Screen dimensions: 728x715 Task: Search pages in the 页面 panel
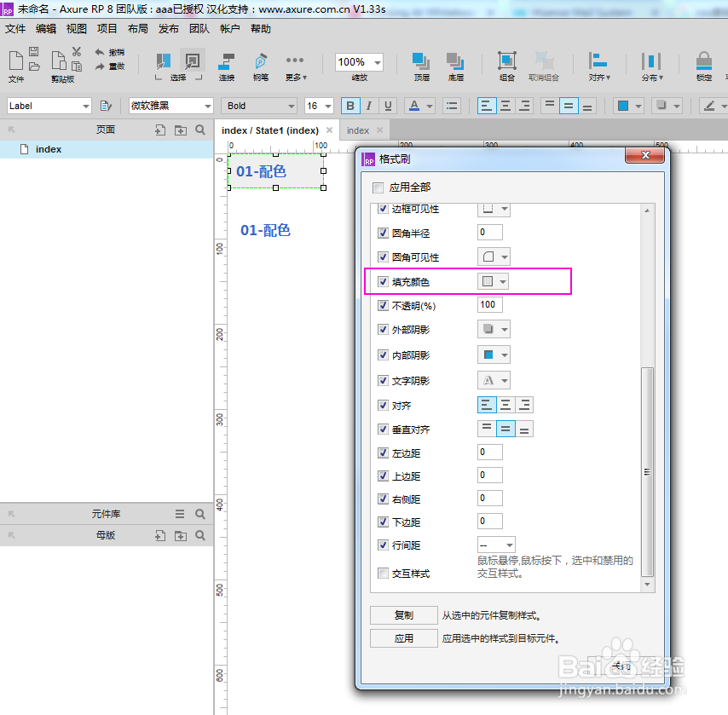[x=200, y=130]
